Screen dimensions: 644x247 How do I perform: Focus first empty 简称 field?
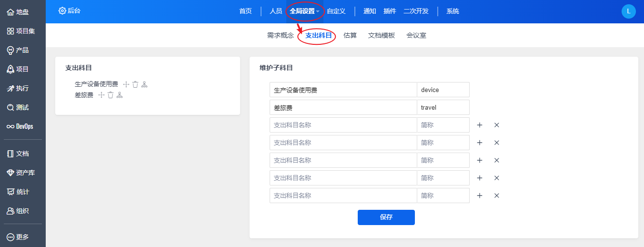(443, 125)
